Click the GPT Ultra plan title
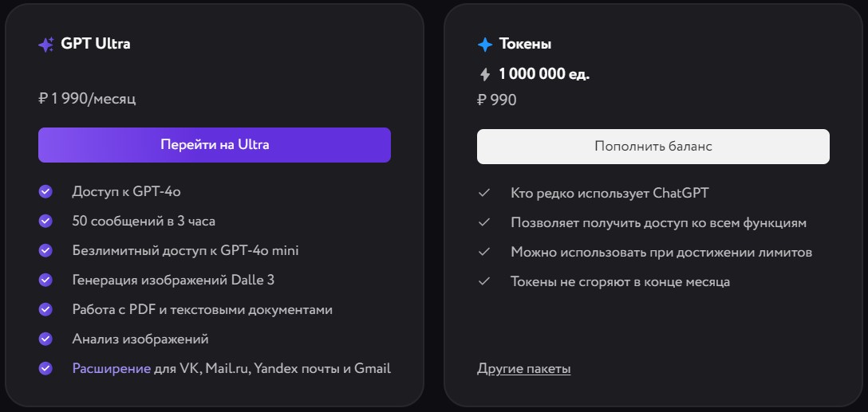 pos(96,44)
